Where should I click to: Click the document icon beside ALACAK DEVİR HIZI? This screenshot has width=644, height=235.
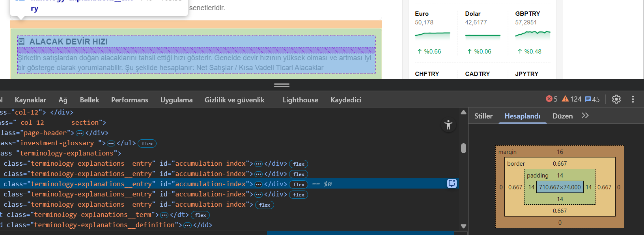tap(22, 41)
